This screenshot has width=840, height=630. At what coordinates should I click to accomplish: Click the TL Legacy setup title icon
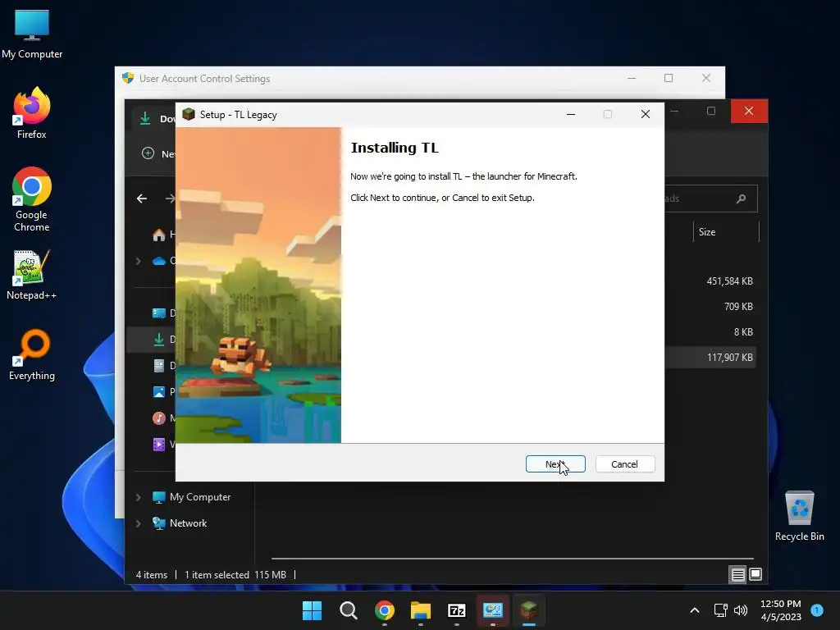(189, 114)
